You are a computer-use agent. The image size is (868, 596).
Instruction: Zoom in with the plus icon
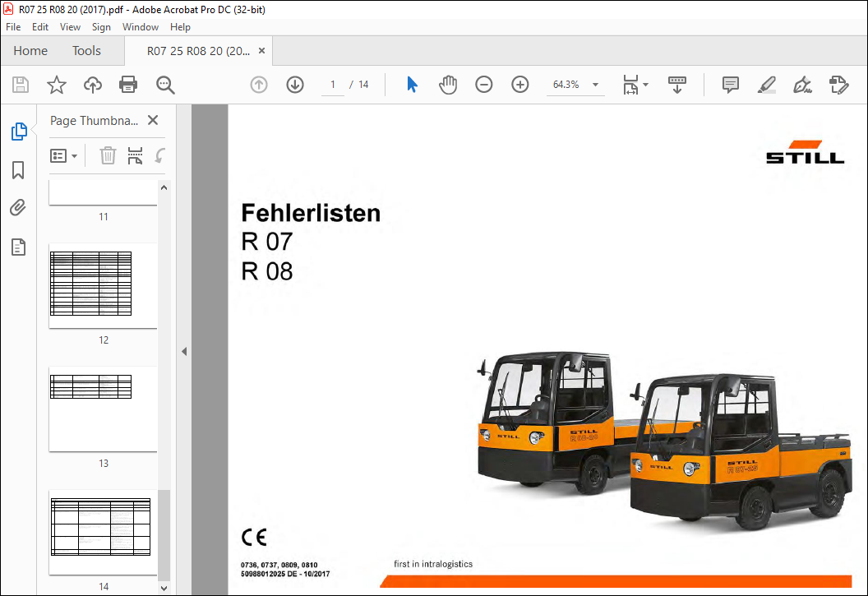click(519, 85)
